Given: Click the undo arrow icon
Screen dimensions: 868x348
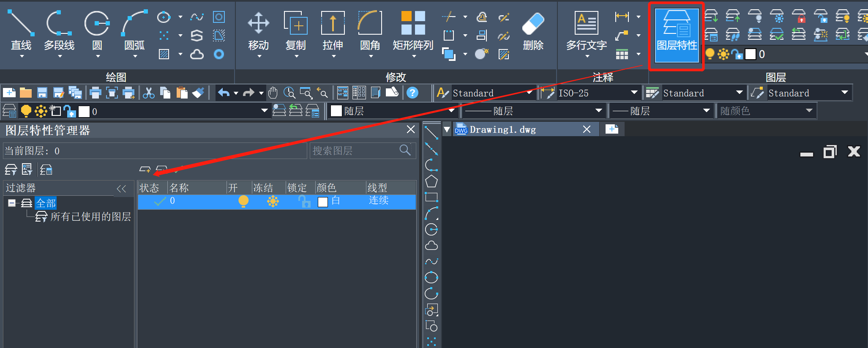Looking at the screenshot, I should [x=224, y=93].
